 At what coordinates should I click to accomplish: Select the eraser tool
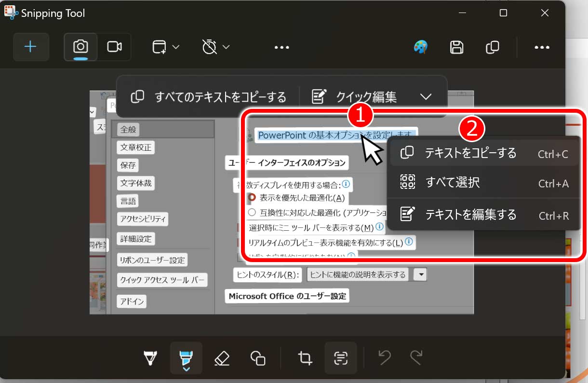222,358
